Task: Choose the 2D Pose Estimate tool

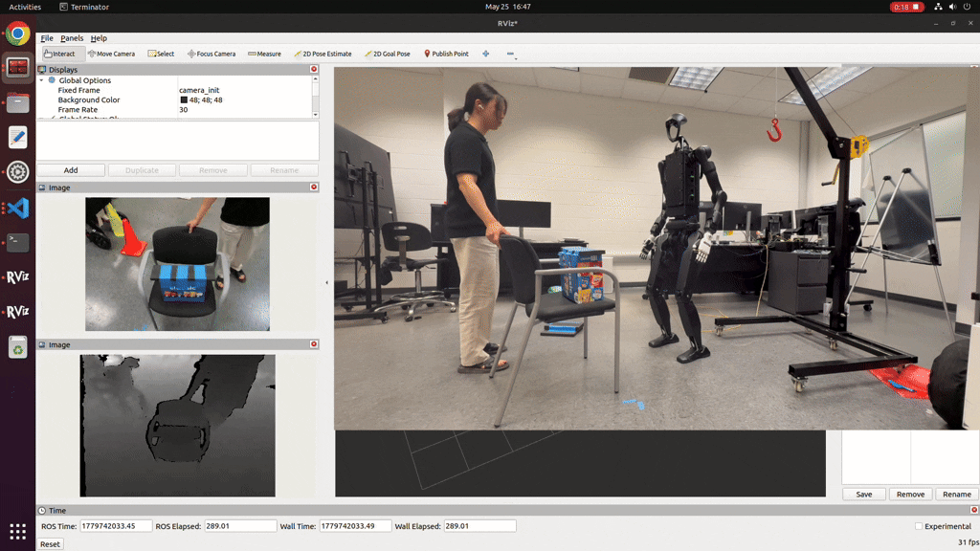Action: click(323, 54)
